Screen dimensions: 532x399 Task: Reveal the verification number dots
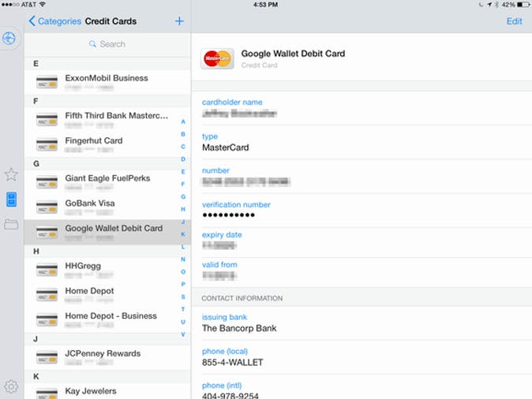point(228,215)
